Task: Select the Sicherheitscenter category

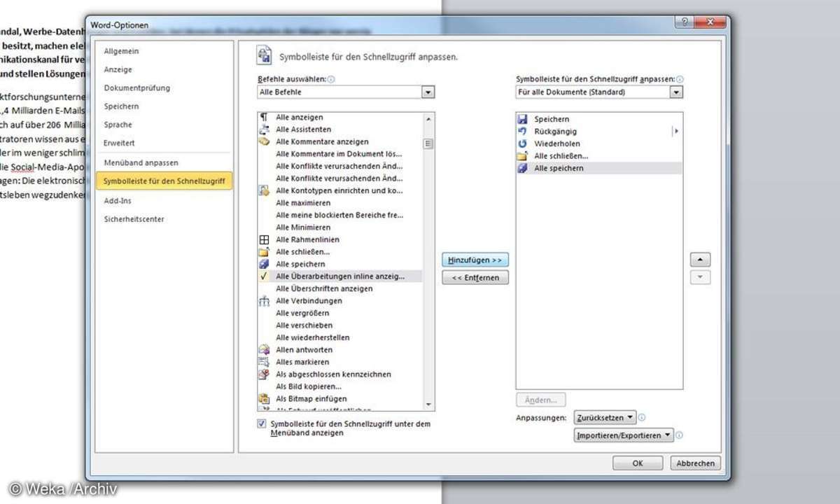Action: coord(134,219)
